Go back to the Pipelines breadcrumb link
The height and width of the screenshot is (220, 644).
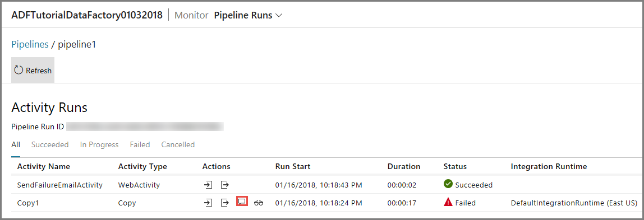pos(30,44)
